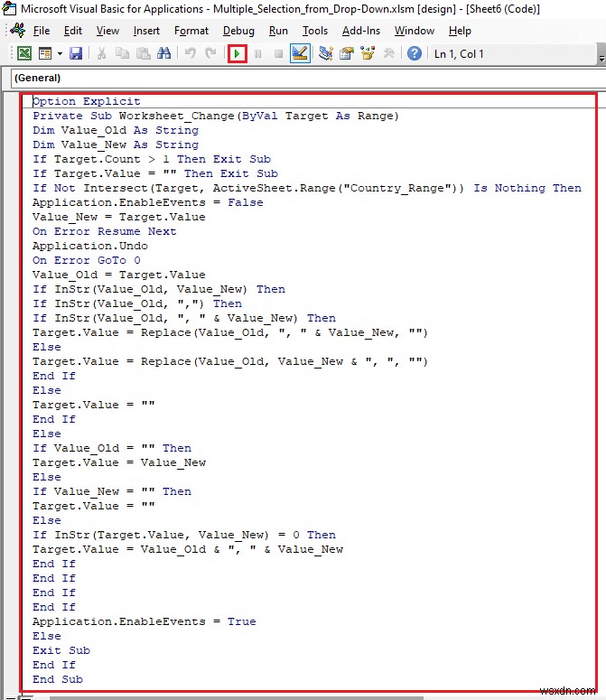Click the Paste clipboard icon
The height and width of the screenshot is (700, 606).
pyautogui.click(x=143, y=54)
